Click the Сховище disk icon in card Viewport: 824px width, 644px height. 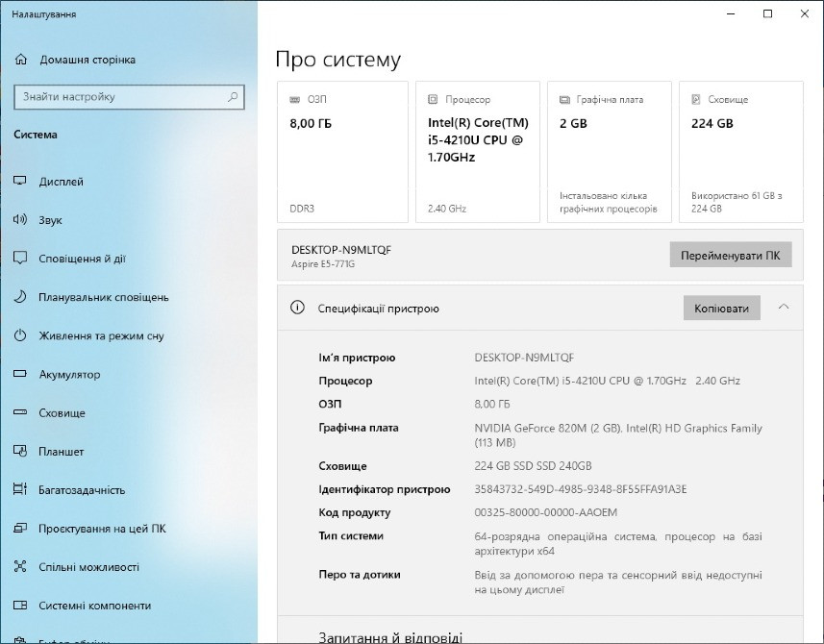coord(696,99)
